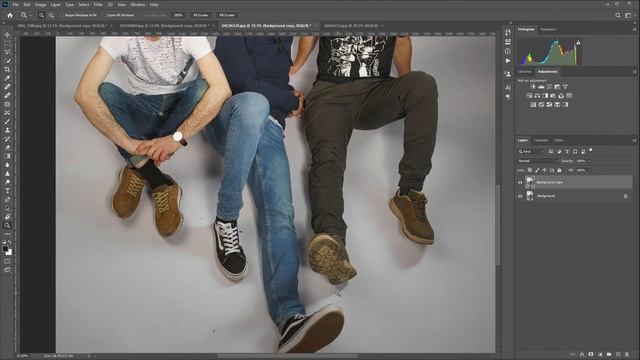The height and width of the screenshot is (360, 640).
Task: Click the Home icon in the options bar
Action: pos(10,15)
